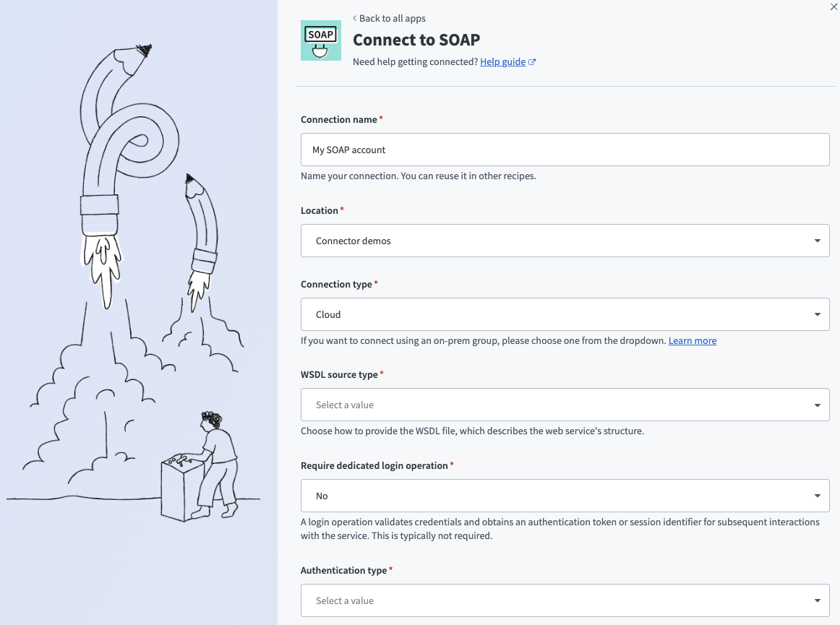Select 'Back to all apps'
The height and width of the screenshot is (625, 840).
pyautogui.click(x=393, y=18)
